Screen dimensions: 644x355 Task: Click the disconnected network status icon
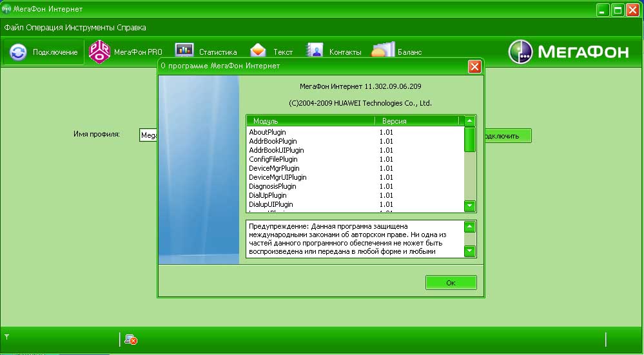coord(131,340)
